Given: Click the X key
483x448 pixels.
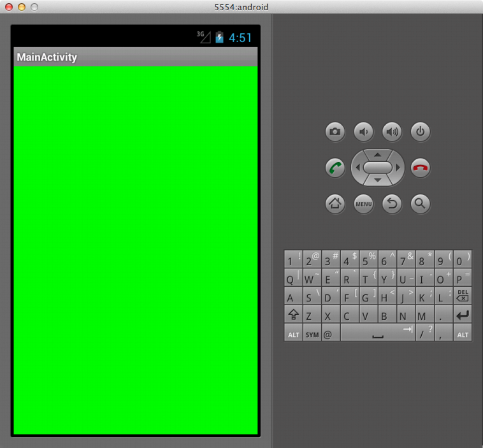Looking at the screenshot, I should [331, 314].
